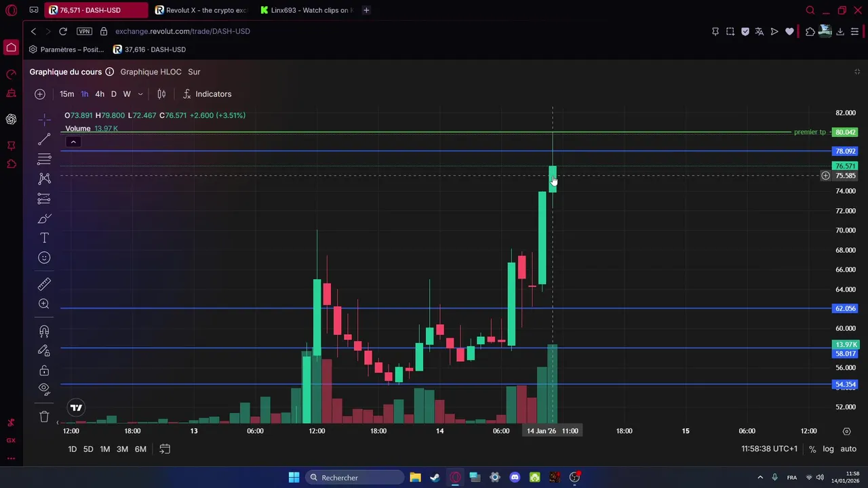Toggle magnet mode for drawings

pyautogui.click(x=44, y=331)
